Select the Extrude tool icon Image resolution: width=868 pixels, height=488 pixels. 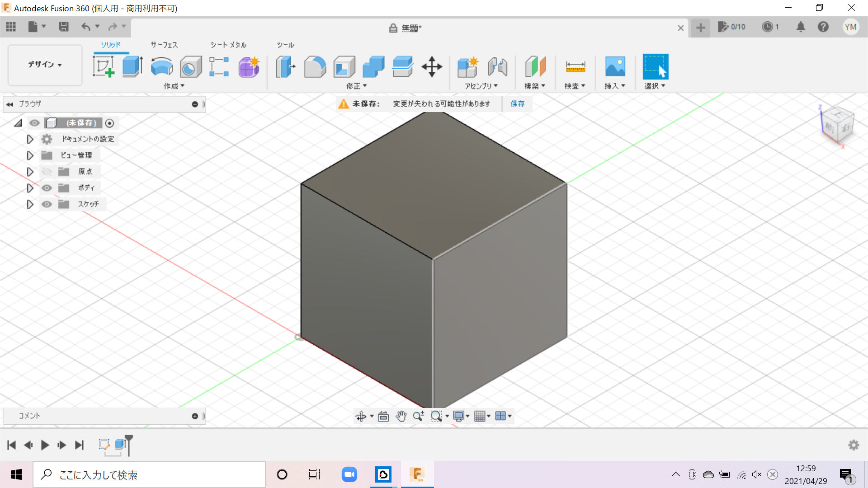pos(132,66)
